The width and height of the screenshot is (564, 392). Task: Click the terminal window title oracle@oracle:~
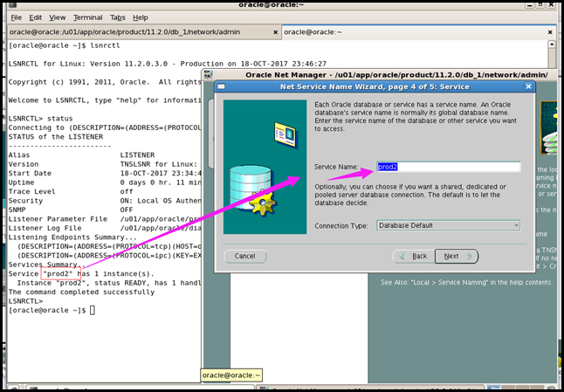point(272,4)
